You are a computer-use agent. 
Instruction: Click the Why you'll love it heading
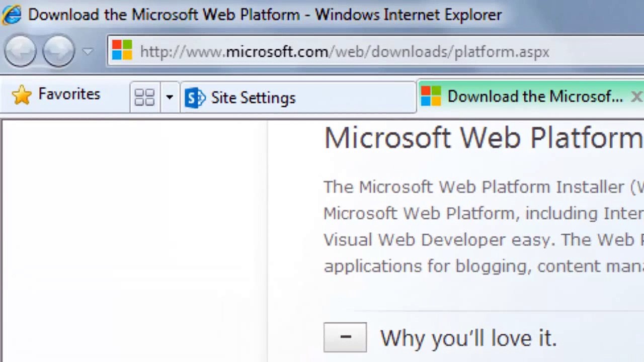click(x=468, y=338)
